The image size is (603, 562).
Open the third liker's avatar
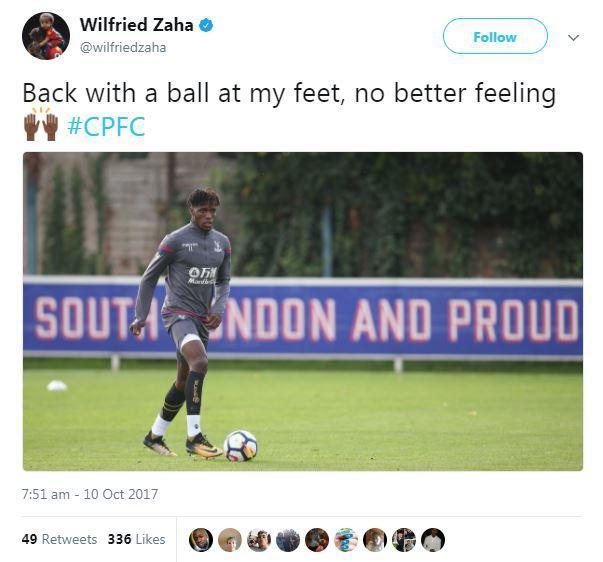point(259,540)
